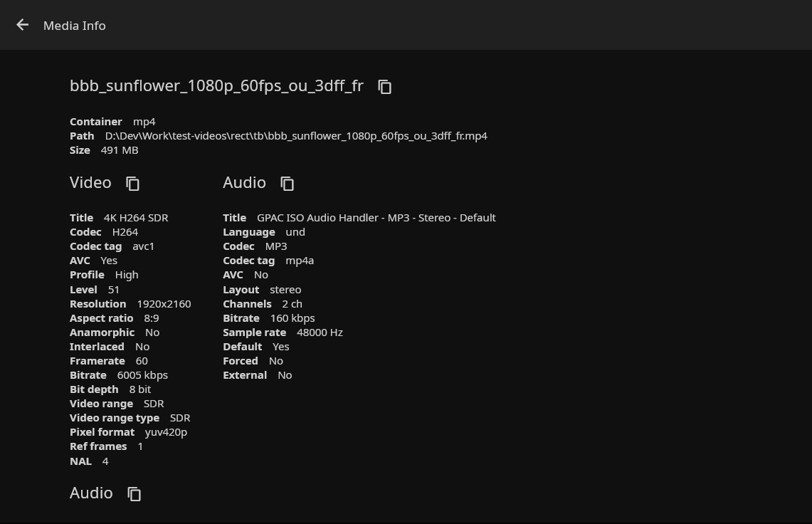Click the 160 kbps audio bitrate
The height and width of the screenshot is (524, 812).
[292, 318]
